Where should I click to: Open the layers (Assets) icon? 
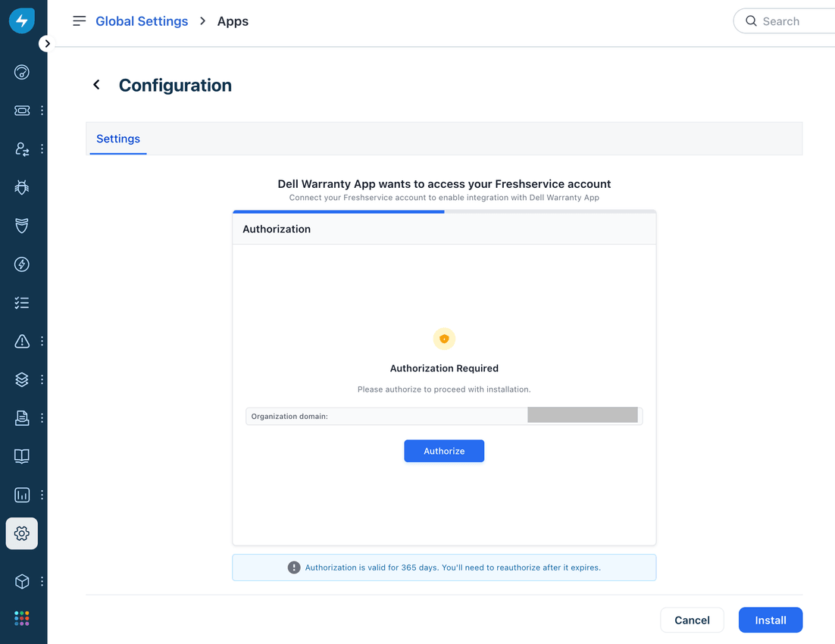coord(21,379)
